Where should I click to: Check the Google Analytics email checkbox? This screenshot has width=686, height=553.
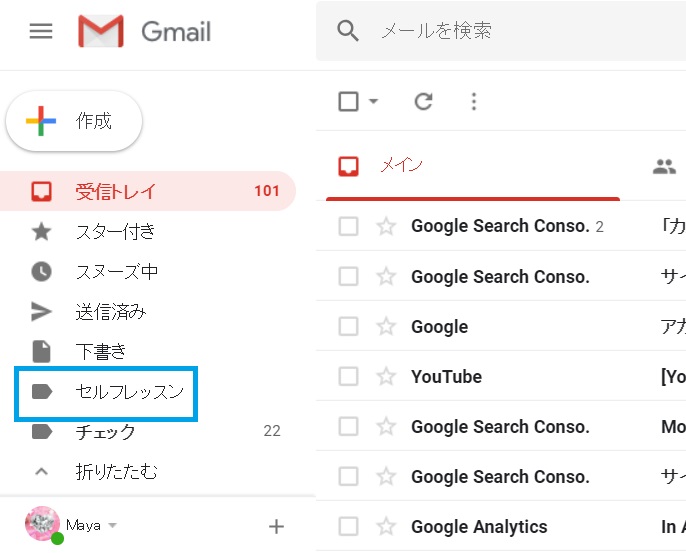click(x=348, y=527)
